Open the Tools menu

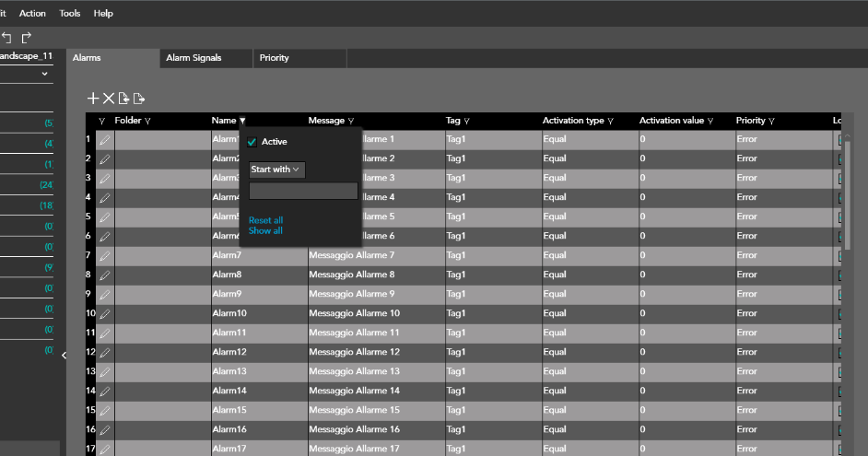pos(70,14)
